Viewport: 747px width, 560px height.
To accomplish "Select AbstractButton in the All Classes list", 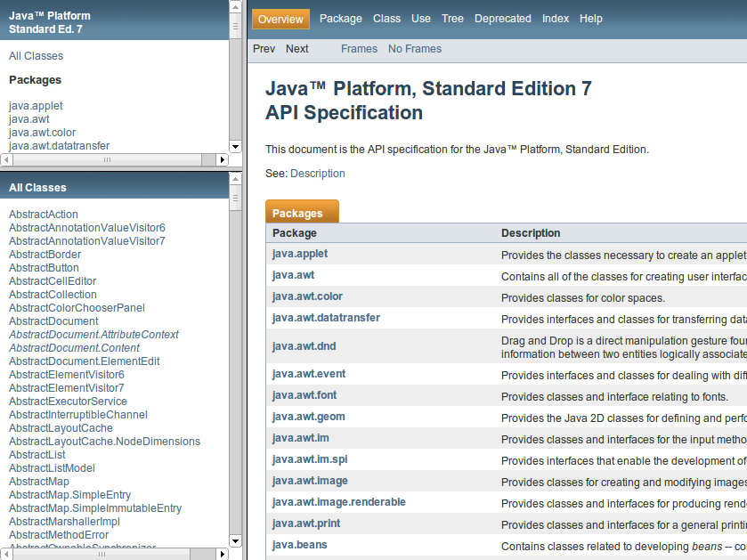I will pos(44,268).
